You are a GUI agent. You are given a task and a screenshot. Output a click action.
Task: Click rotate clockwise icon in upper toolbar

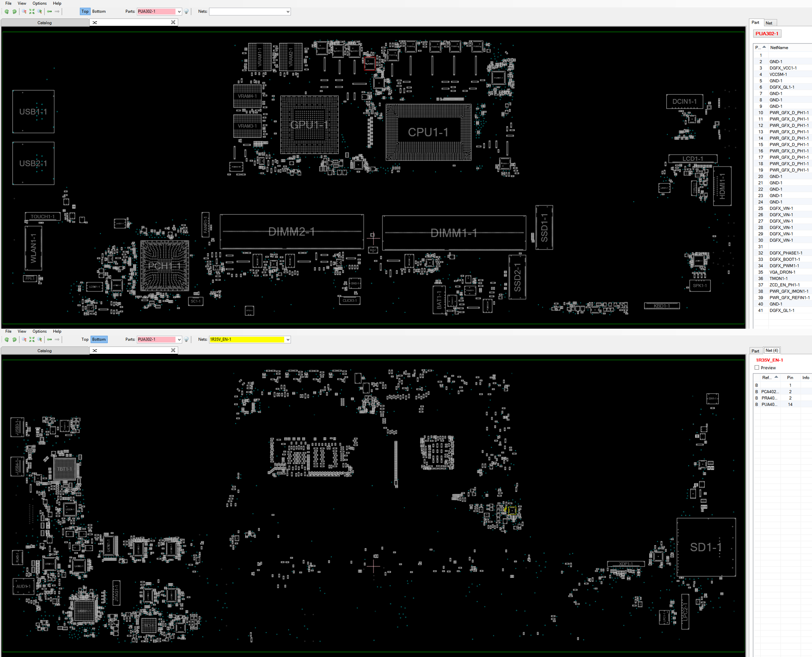coord(14,11)
